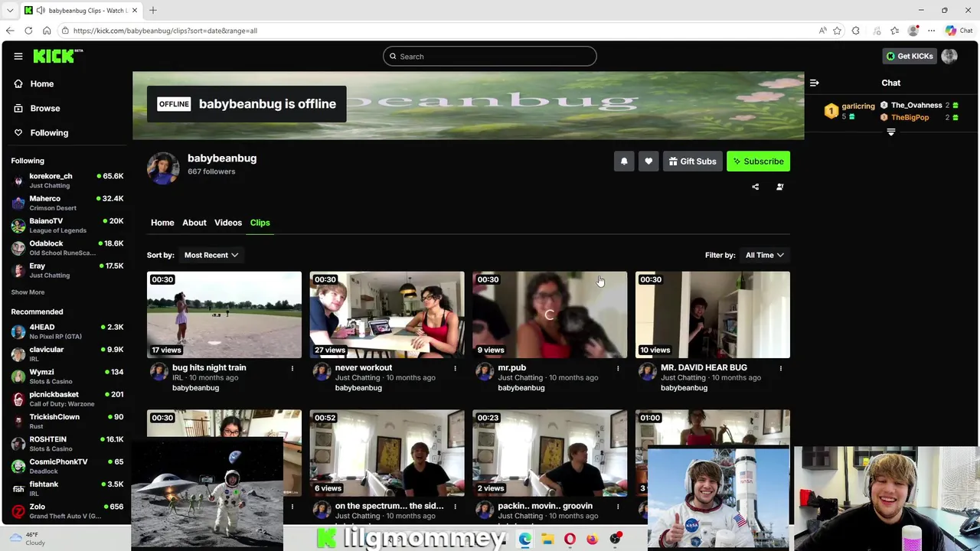Viewport: 980px width, 551px height.
Task: Open the Most Recent sort dropdown
Action: tap(211, 255)
